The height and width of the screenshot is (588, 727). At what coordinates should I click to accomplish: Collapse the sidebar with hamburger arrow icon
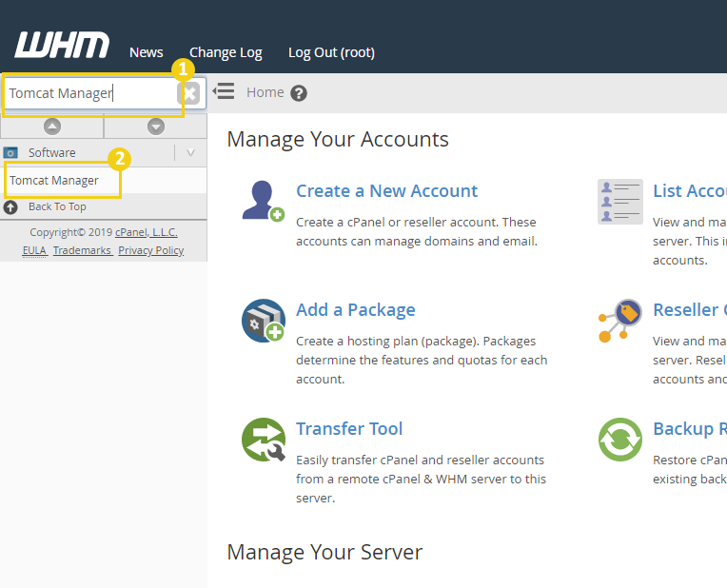click(x=224, y=91)
